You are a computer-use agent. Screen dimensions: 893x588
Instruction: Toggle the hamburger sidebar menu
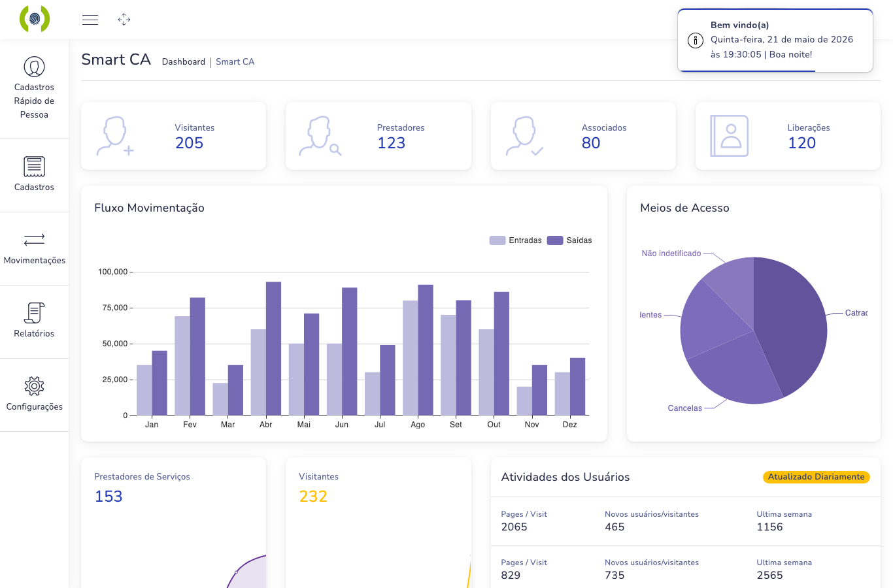pyautogui.click(x=90, y=20)
